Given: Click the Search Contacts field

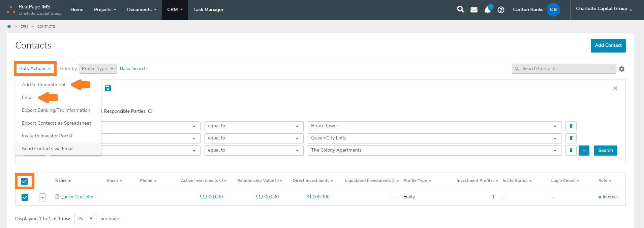Looking at the screenshot, I should point(564,69).
